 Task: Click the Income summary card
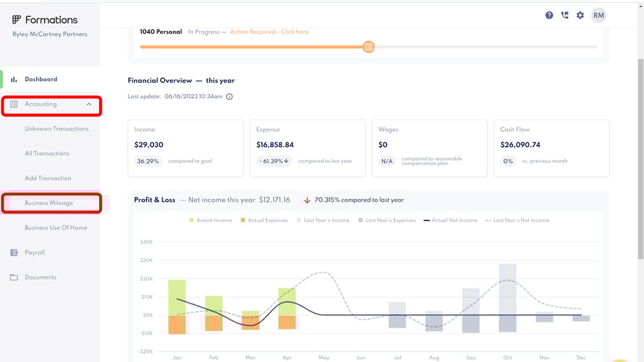click(x=185, y=148)
